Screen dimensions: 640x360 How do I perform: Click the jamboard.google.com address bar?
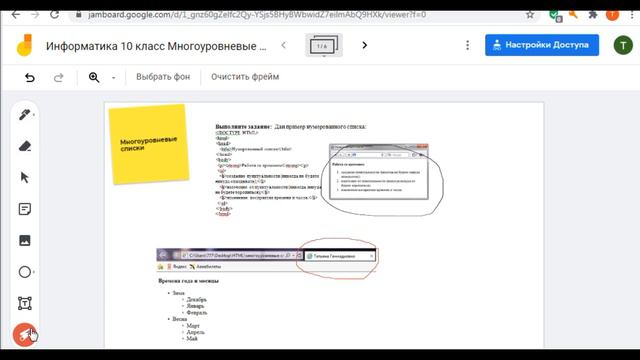257,15
